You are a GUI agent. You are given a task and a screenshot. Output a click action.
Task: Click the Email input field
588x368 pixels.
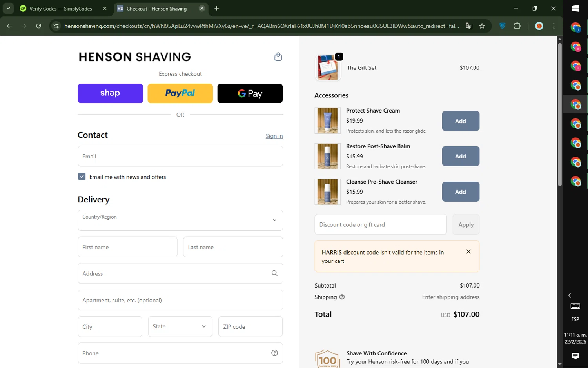[x=180, y=156]
